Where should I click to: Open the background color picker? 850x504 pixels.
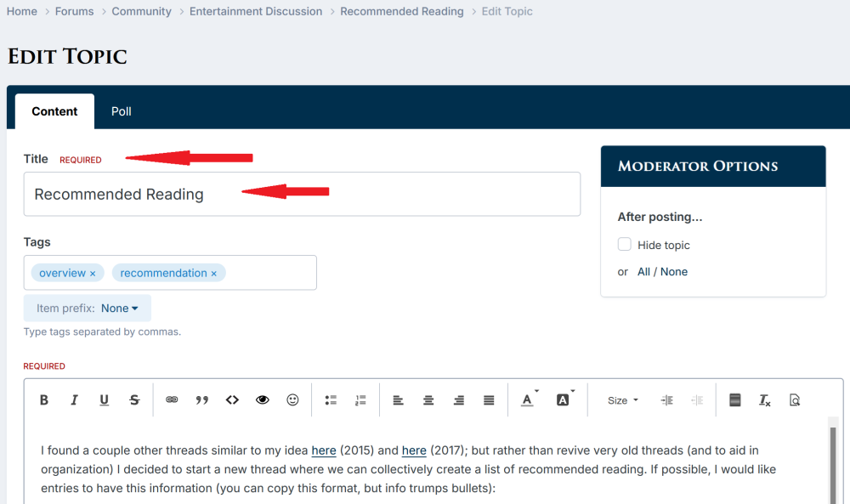(564, 400)
